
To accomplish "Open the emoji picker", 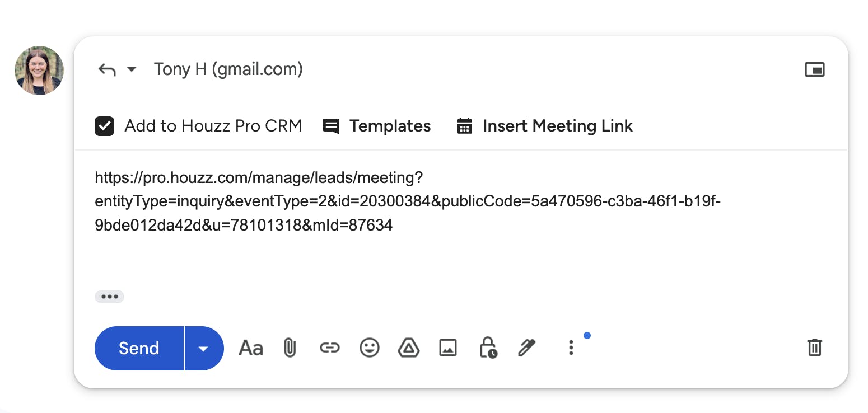I will click(x=369, y=348).
